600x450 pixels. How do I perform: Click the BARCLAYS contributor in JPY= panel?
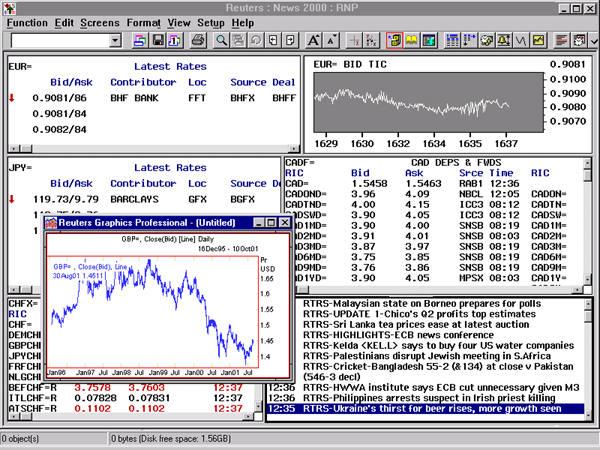134,199
